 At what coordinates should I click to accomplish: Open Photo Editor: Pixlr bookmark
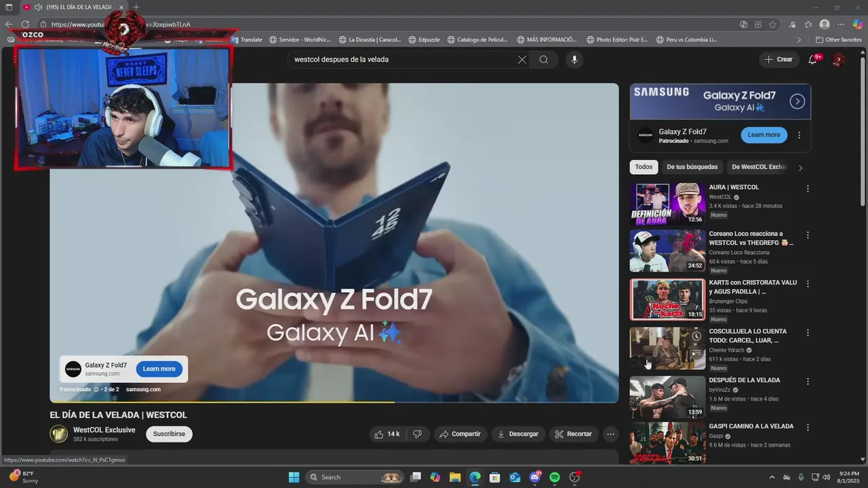pyautogui.click(x=617, y=40)
